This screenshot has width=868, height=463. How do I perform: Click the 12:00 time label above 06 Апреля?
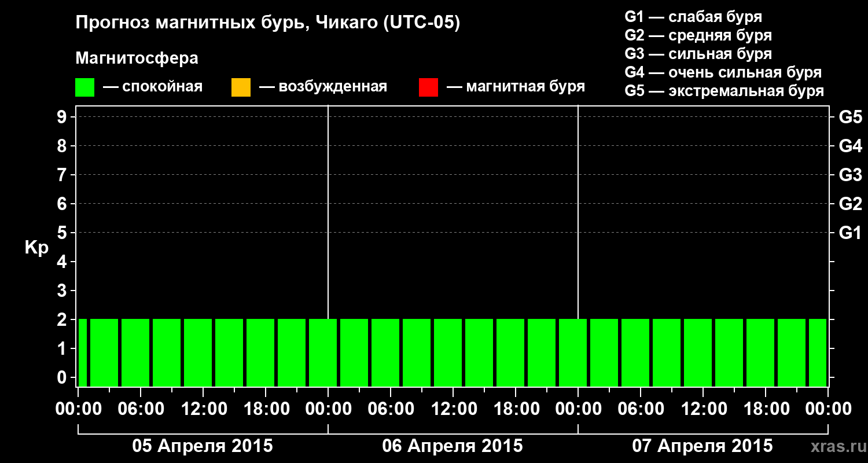tap(453, 409)
